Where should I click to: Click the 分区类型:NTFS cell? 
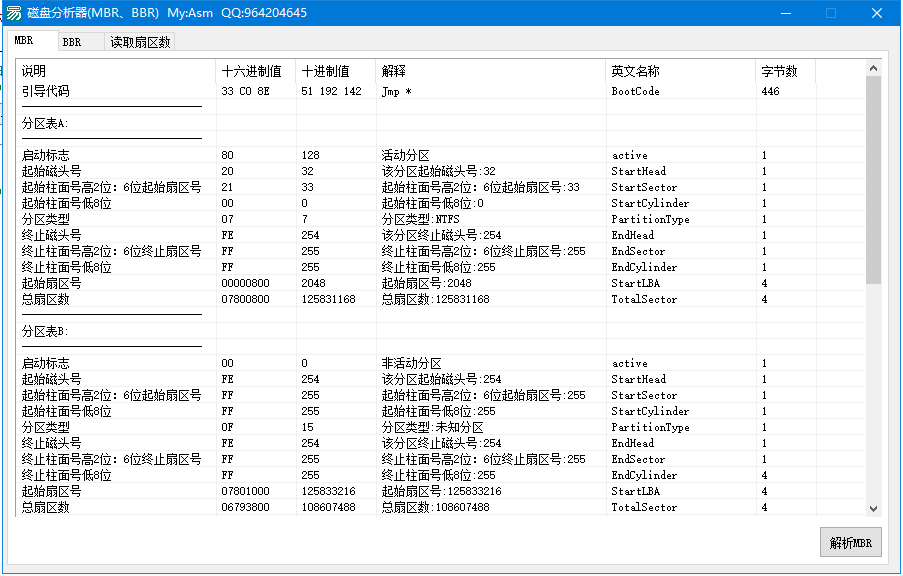click(420, 219)
